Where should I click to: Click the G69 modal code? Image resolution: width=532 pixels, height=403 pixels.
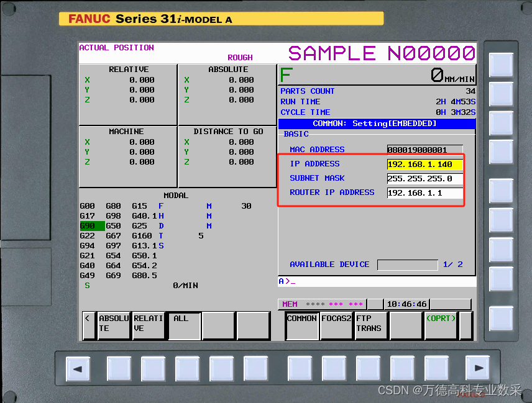pos(113,276)
